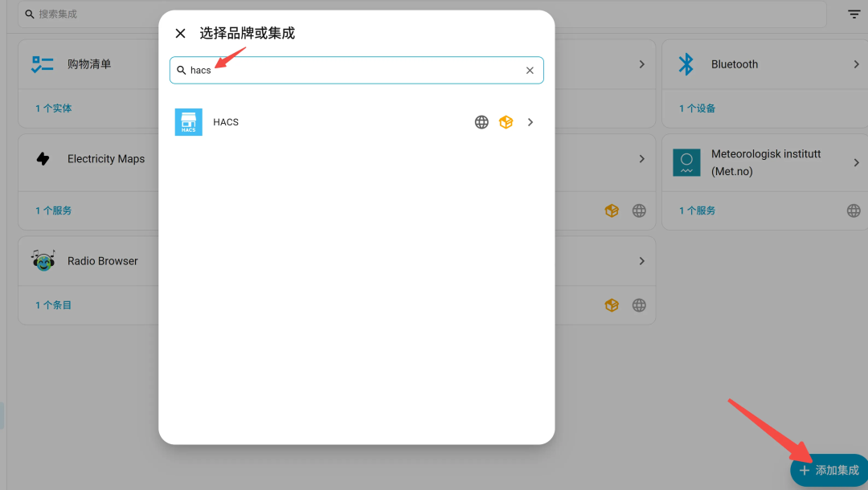Click the 购物清单 checklist icon
Screen dimensions: 868x490
pyautogui.click(x=43, y=64)
